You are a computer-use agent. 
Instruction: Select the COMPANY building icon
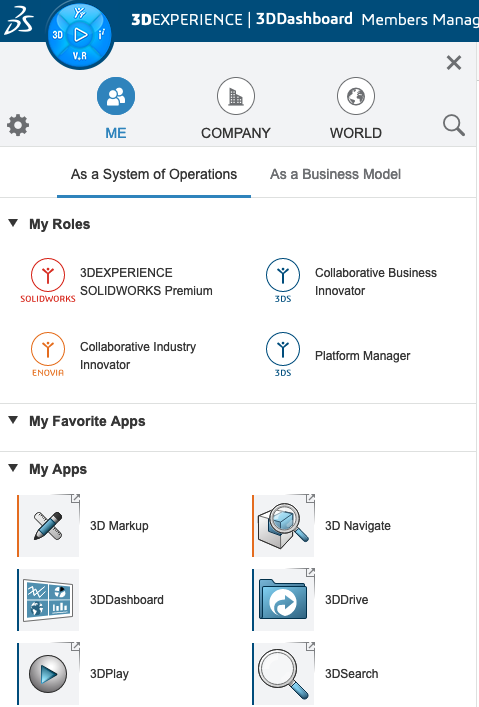pyautogui.click(x=236, y=96)
